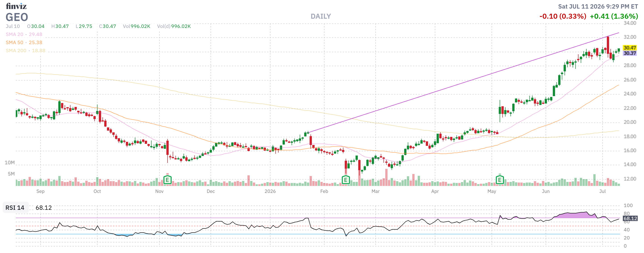The image size is (644, 253).
Task: Click the Oct month axis label
Action: click(97, 191)
